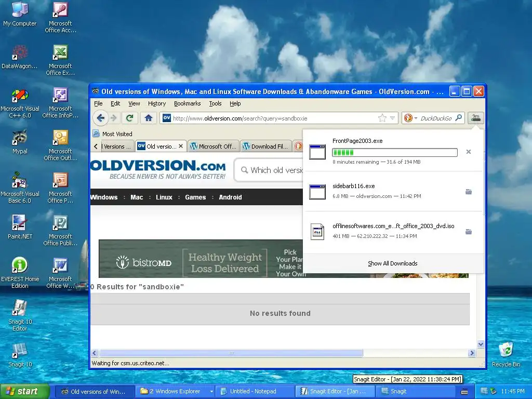Image resolution: width=532 pixels, height=399 pixels.
Task: Launch EVEREST Home Edition shortcut
Action: (20, 273)
